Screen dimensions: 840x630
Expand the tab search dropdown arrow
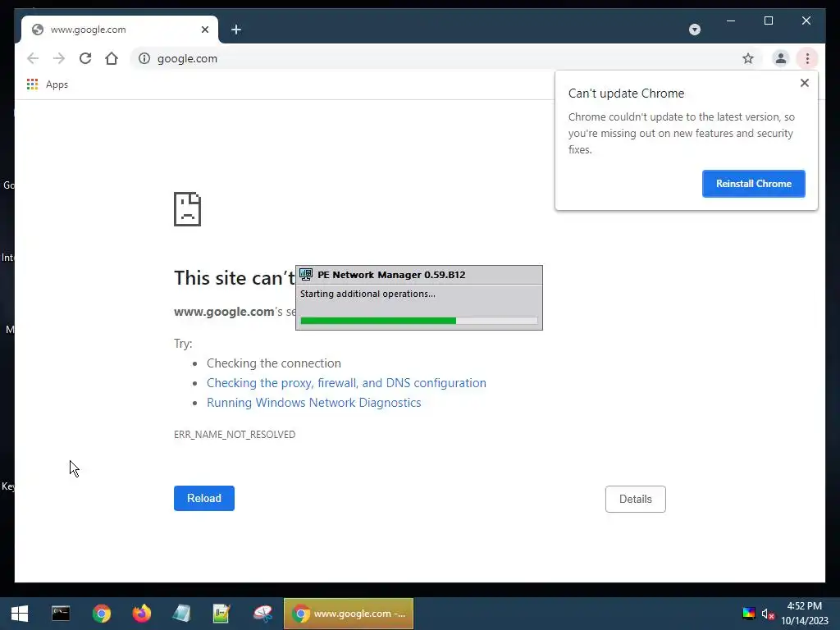(x=694, y=30)
